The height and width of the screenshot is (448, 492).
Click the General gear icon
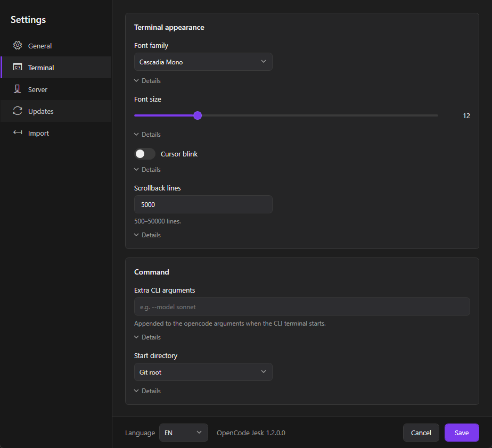click(18, 45)
